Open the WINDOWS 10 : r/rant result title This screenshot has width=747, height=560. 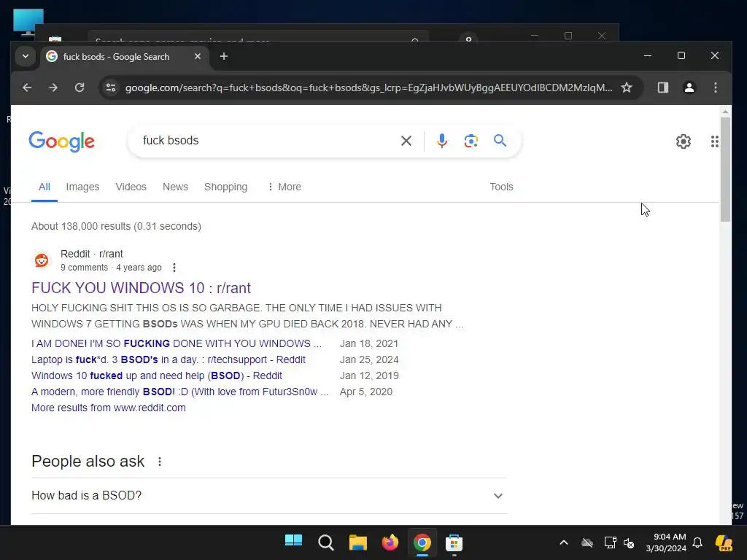[141, 287]
